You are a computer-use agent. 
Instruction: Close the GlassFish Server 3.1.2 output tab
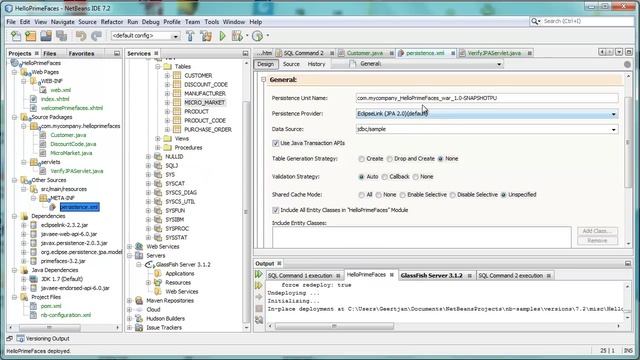pyautogui.click(x=469, y=276)
